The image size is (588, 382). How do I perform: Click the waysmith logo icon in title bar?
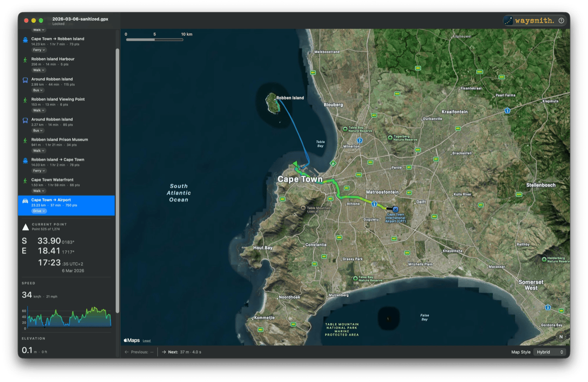click(508, 21)
